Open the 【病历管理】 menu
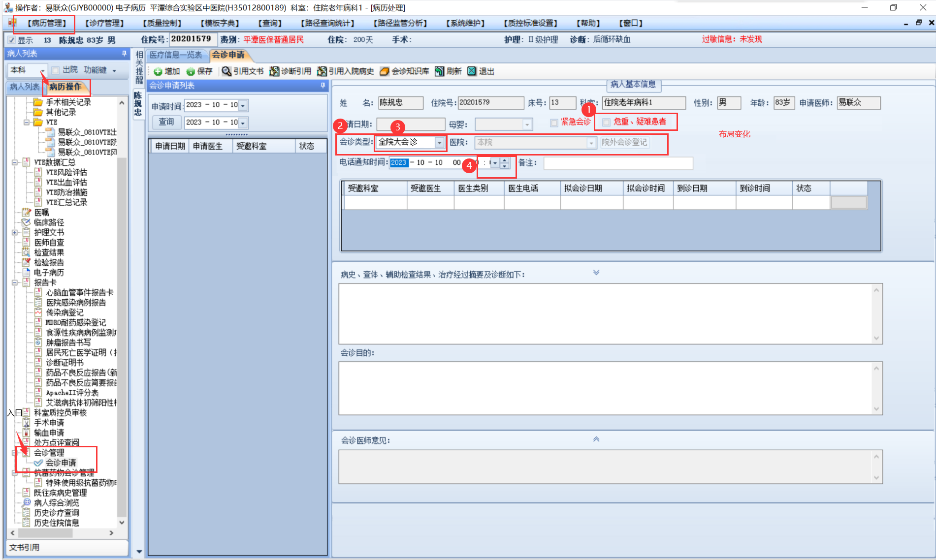The width and height of the screenshot is (936, 560). click(x=46, y=23)
